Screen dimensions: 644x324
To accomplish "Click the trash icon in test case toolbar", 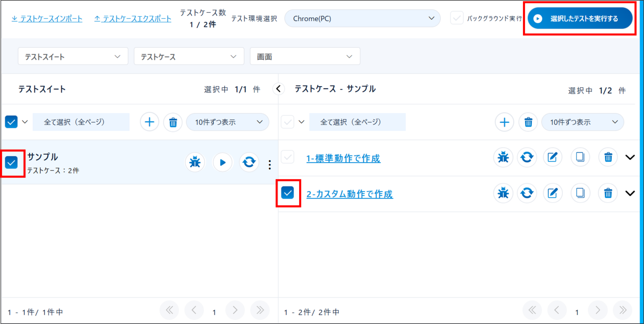I will pyautogui.click(x=528, y=122).
